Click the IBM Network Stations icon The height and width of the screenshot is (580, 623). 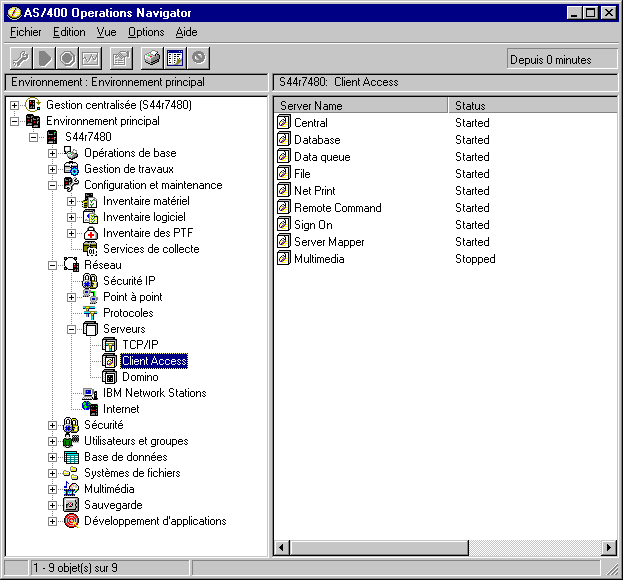pyautogui.click(x=90, y=393)
